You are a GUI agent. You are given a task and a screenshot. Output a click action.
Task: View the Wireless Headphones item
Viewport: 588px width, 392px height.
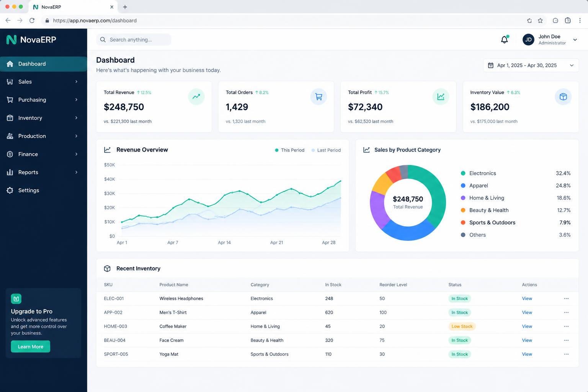(527, 299)
